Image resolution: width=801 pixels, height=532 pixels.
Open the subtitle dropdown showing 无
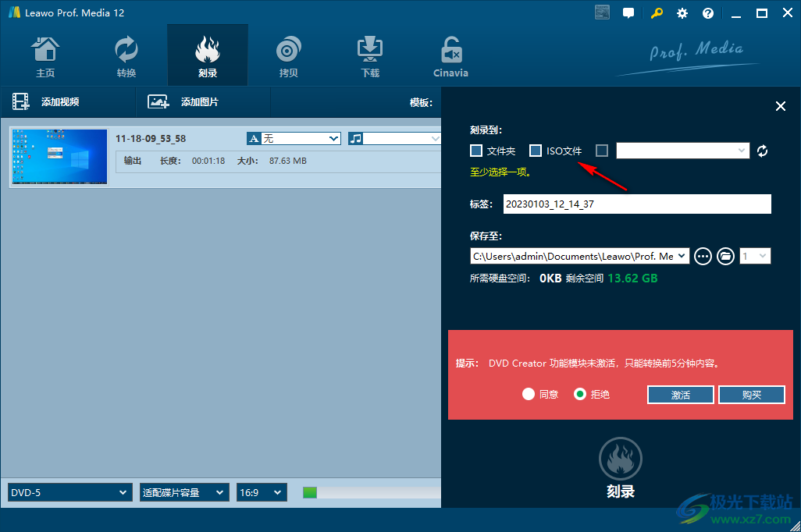(301, 138)
